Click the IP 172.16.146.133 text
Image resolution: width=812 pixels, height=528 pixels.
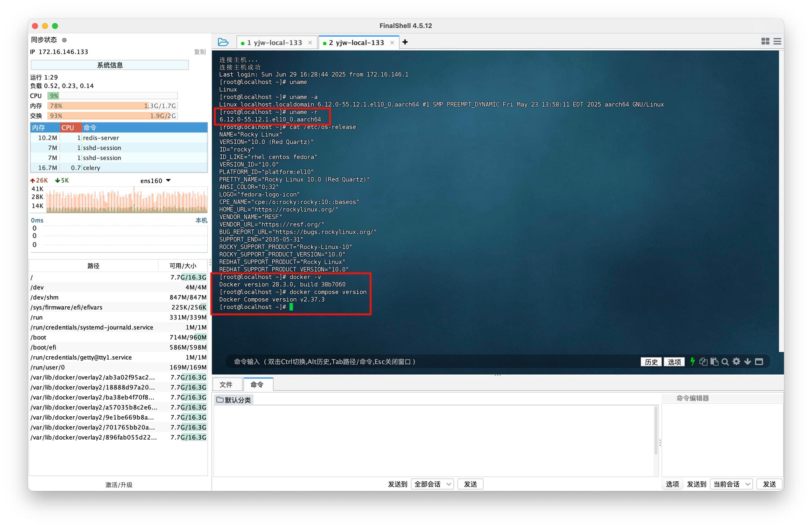59,52
